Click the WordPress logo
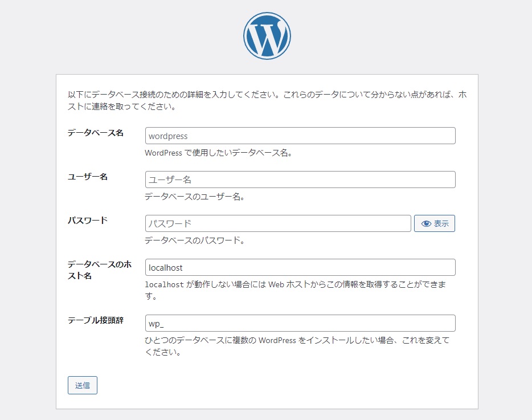This screenshot has width=532, height=420. click(267, 36)
